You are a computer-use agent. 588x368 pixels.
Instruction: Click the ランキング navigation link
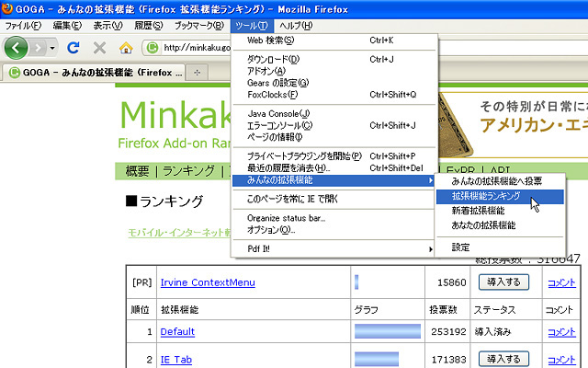pyautogui.click(x=188, y=171)
